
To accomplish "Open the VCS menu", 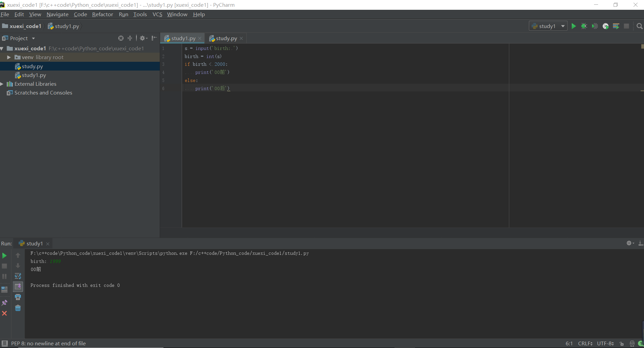I will tap(157, 14).
